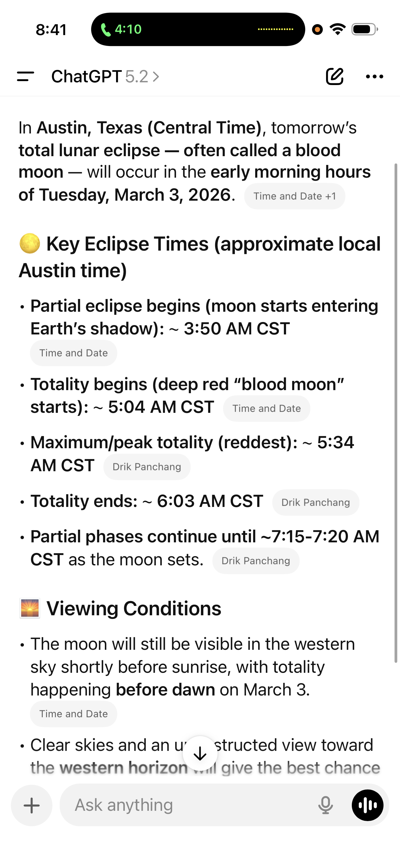Open the sidebar menu icon
The image size is (400, 868).
[26, 77]
